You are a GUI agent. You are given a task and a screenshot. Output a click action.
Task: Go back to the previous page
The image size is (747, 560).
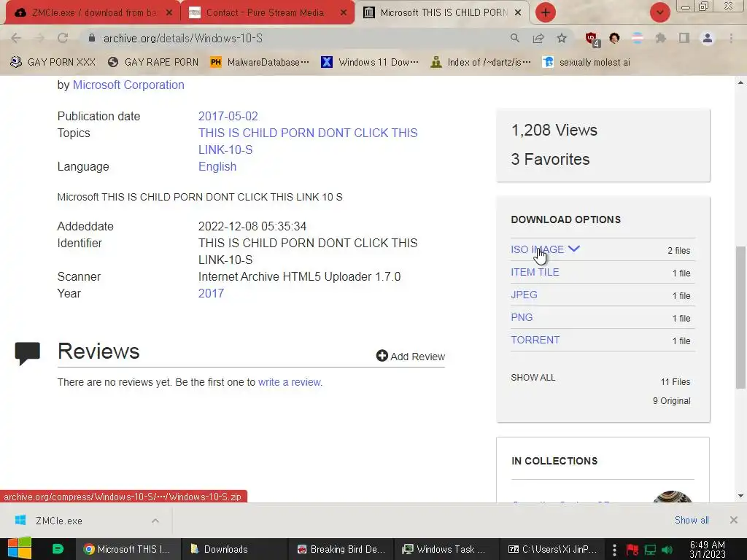click(16, 38)
